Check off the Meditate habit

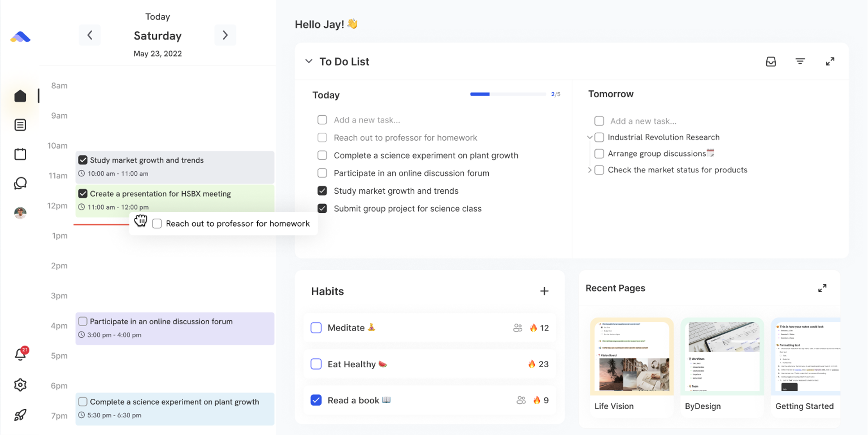[x=316, y=328]
